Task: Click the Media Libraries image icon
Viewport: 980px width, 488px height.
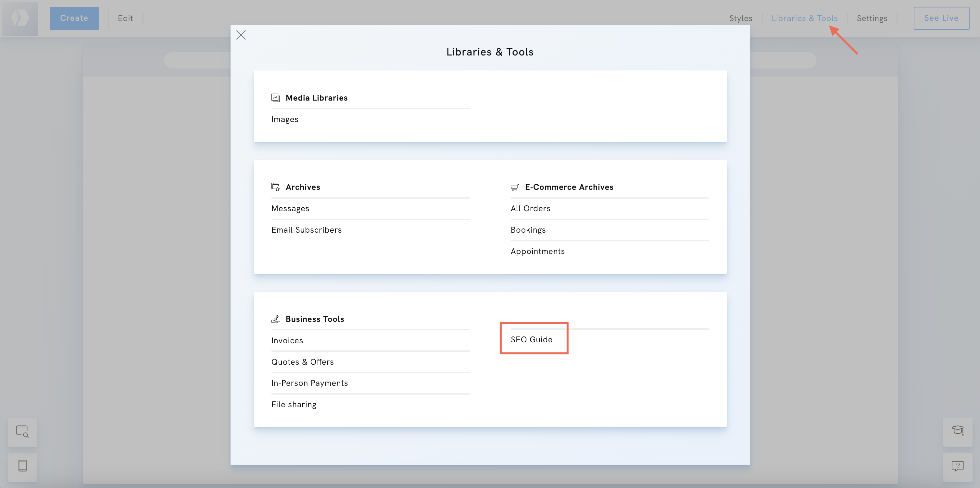Action: tap(275, 98)
